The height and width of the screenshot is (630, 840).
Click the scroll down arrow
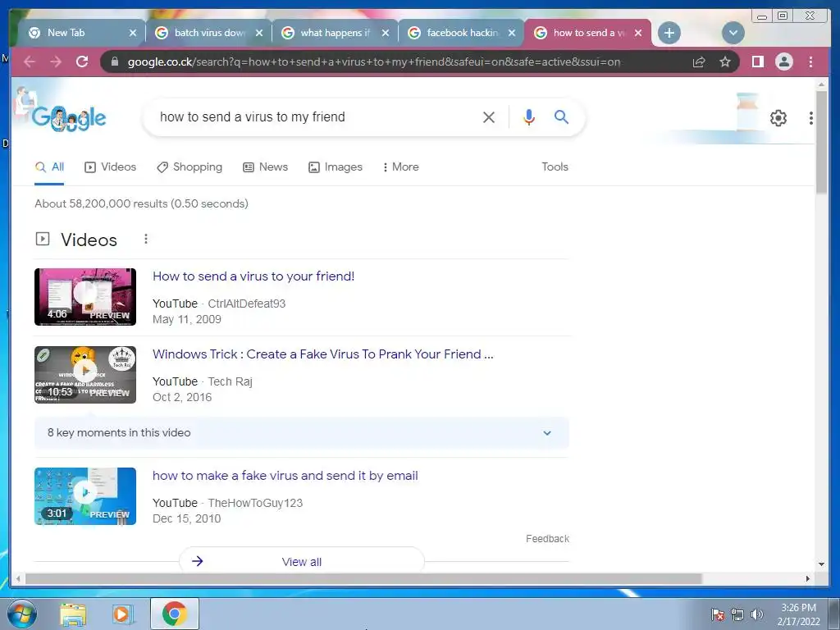[821, 564]
